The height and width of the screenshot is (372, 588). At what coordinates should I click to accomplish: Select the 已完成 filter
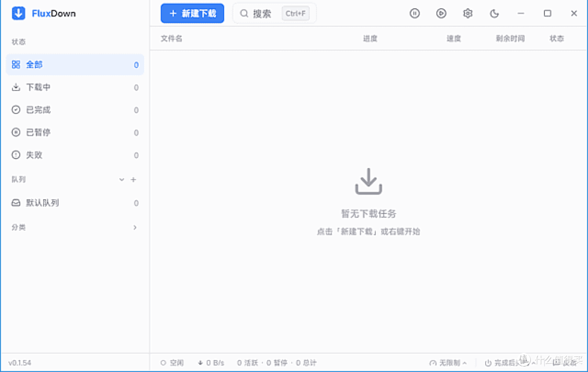point(75,110)
